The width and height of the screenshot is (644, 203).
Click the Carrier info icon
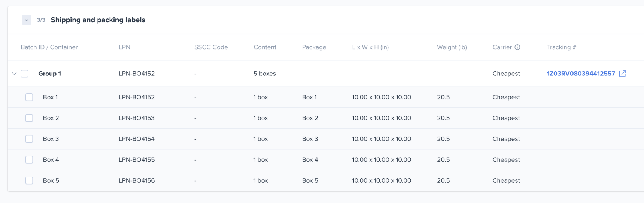pyautogui.click(x=517, y=47)
